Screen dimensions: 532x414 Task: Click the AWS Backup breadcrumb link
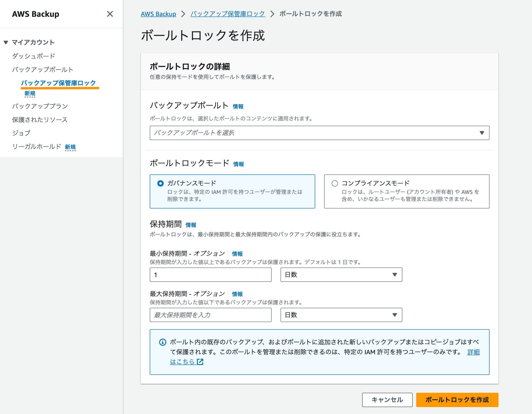pyautogui.click(x=158, y=14)
